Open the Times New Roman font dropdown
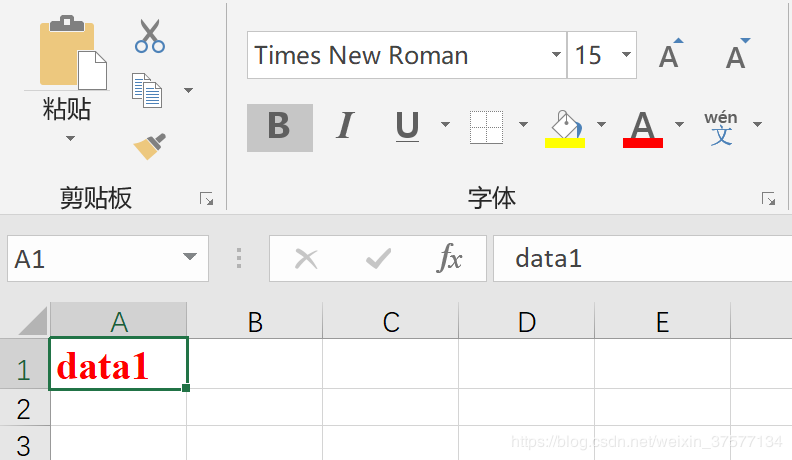The width and height of the screenshot is (792, 460). (556, 55)
